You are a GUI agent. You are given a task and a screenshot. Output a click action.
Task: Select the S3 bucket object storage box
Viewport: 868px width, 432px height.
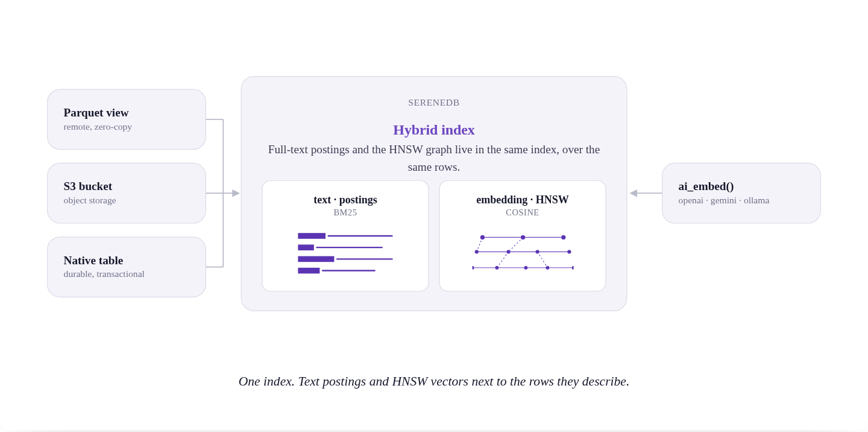[x=127, y=193]
